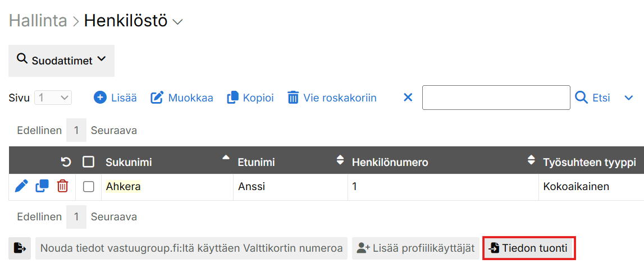The width and height of the screenshot is (644, 268).
Task: Clear the search with the blue X icon
Action: pyautogui.click(x=408, y=98)
